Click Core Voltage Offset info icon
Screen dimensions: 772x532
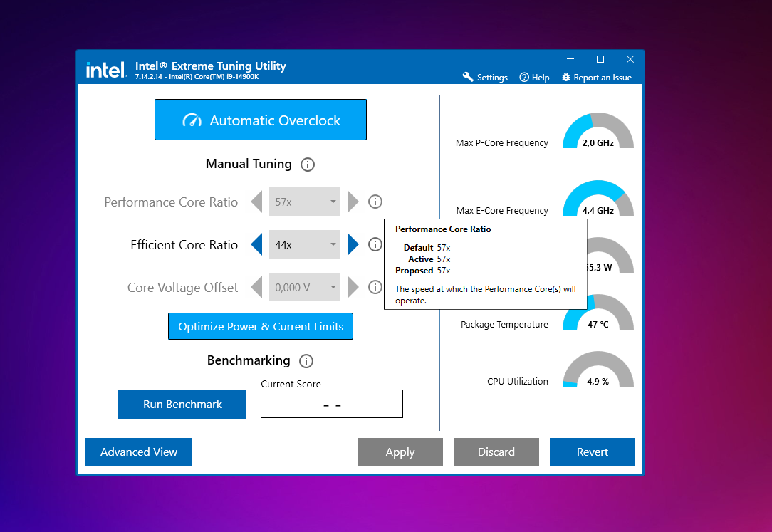[375, 287]
